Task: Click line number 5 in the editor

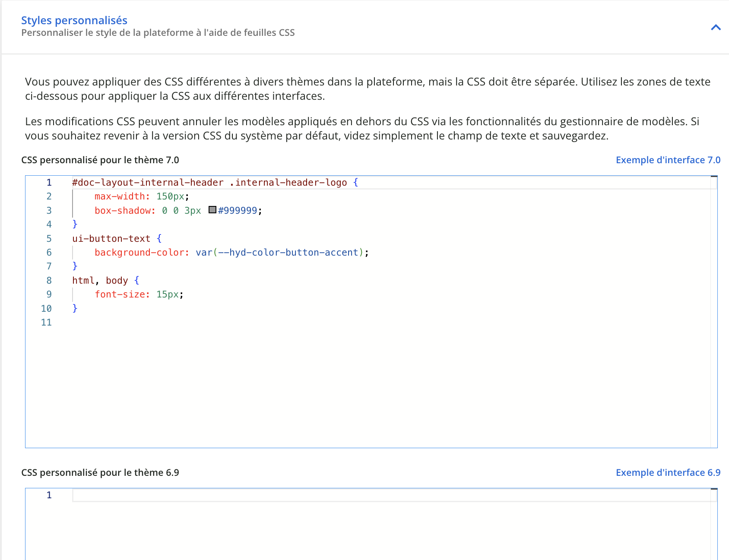Action: (48, 238)
